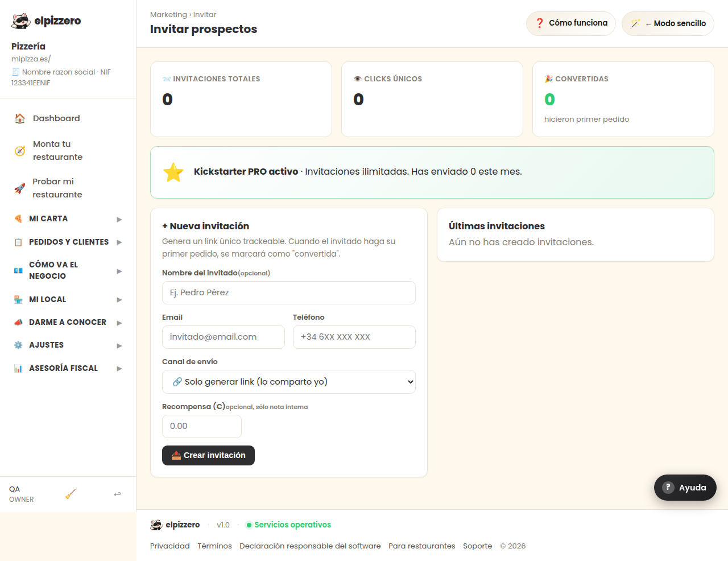
Task: Click the elpizzero logo in the page footer
Action: [x=175, y=525]
